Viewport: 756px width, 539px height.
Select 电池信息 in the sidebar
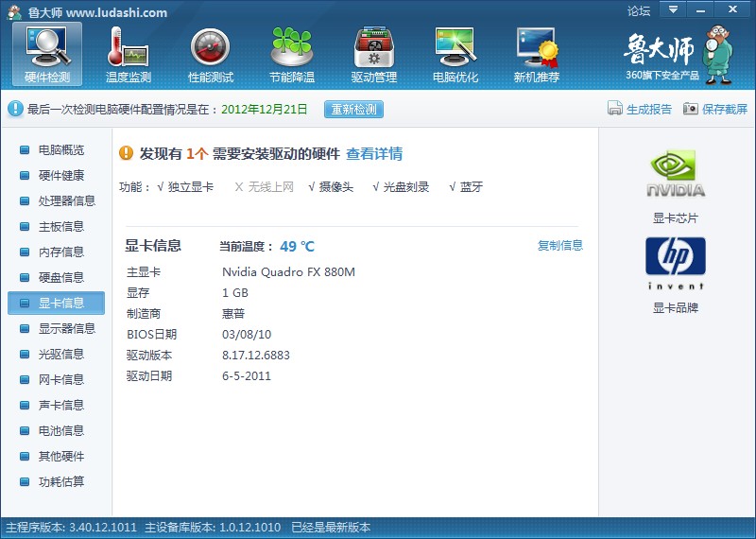point(60,430)
